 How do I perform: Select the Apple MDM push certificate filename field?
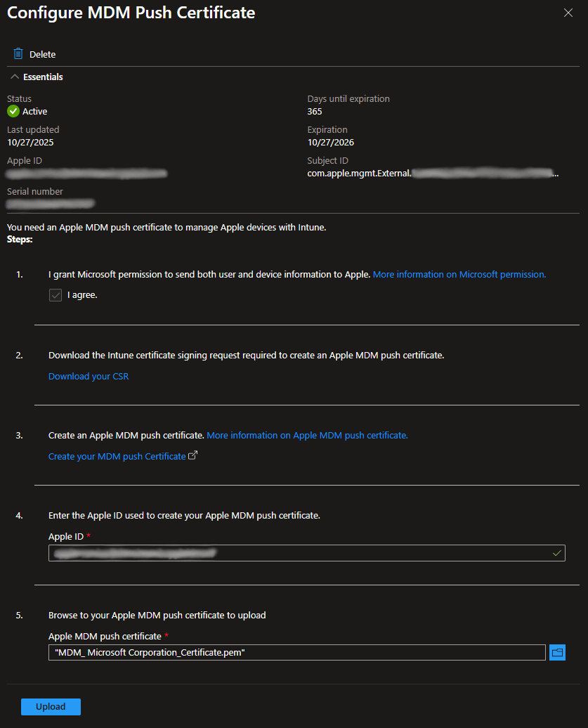[296, 653]
